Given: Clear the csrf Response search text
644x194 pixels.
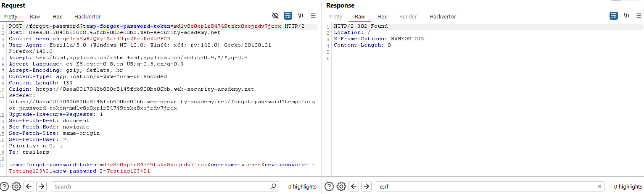Looking at the screenshot, I should [x=600, y=186].
